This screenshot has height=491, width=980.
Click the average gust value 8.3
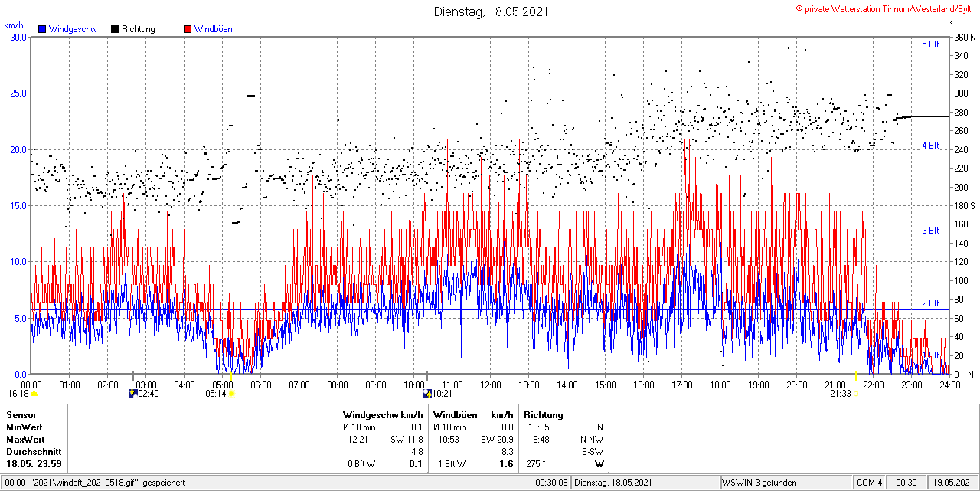[x=507, y=452]
